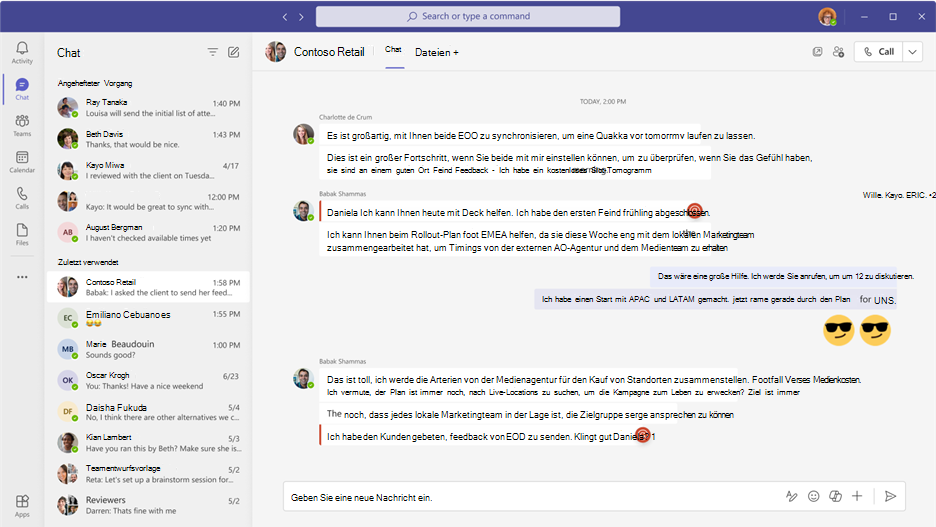
Task: Open the Calendar app
Action: coord(22,162)
